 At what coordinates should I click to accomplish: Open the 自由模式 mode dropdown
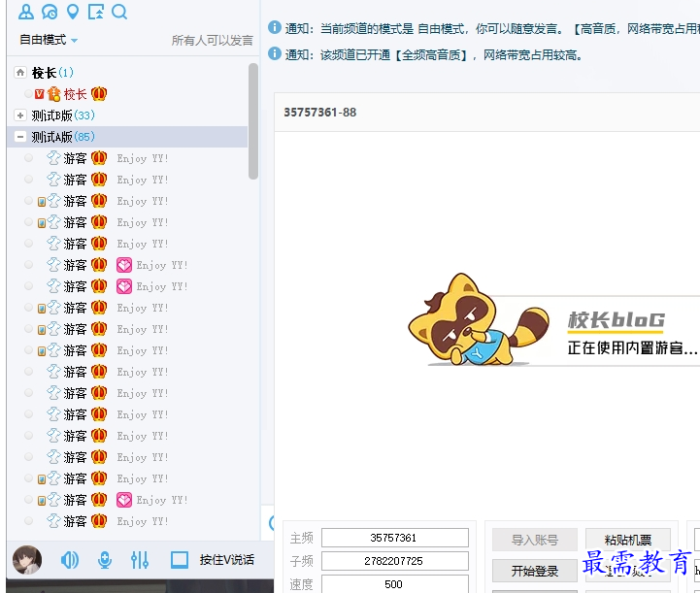[x=49, y=40]
